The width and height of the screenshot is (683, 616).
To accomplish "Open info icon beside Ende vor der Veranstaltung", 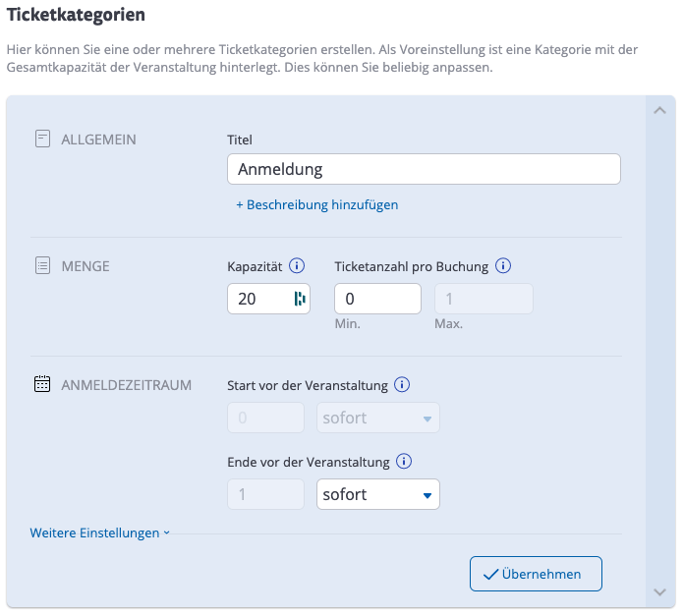I will click(404, 462).
